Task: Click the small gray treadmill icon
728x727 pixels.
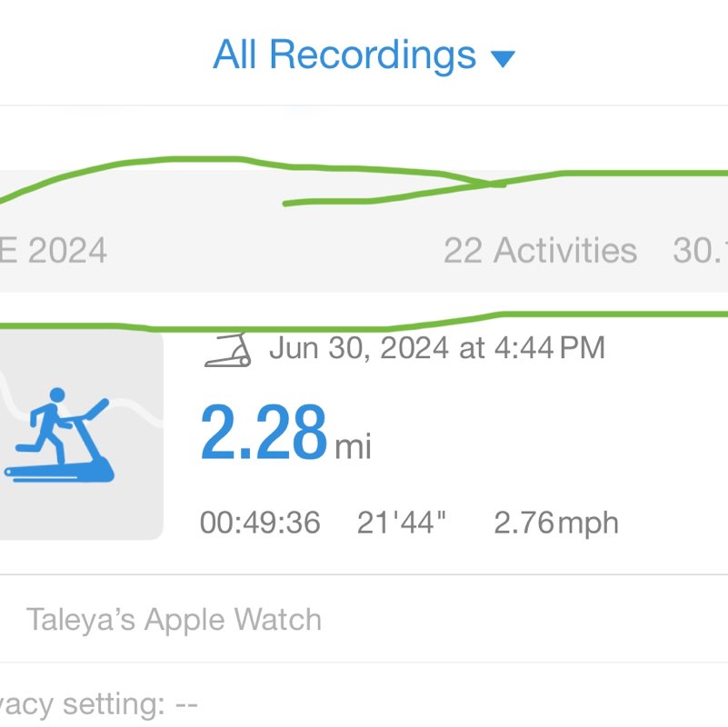Action: click(228, 350)
